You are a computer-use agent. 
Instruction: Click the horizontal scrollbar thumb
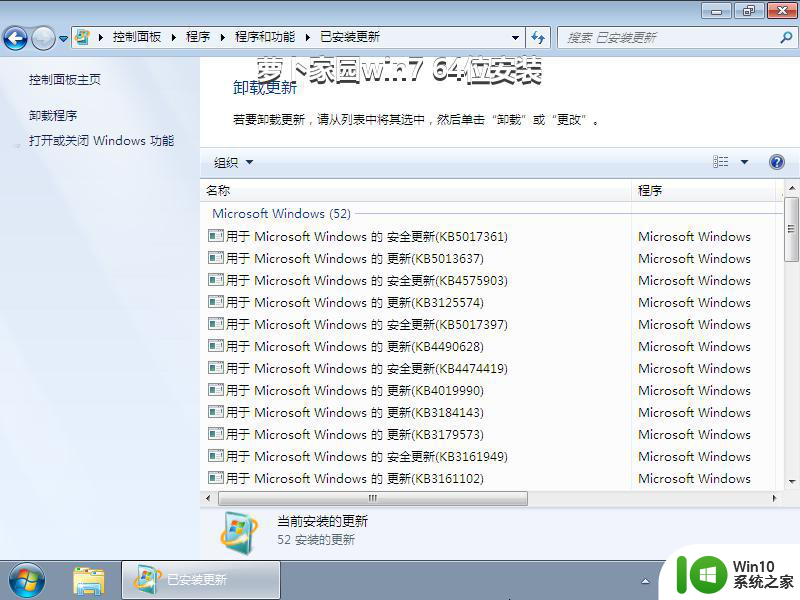pyautogui.click(x=372, y=498)
